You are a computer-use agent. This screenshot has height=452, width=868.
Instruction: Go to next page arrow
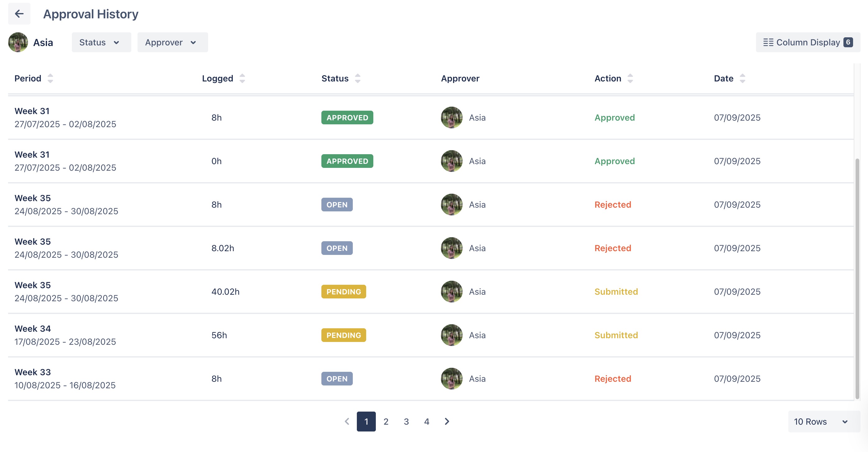point(447,421)
